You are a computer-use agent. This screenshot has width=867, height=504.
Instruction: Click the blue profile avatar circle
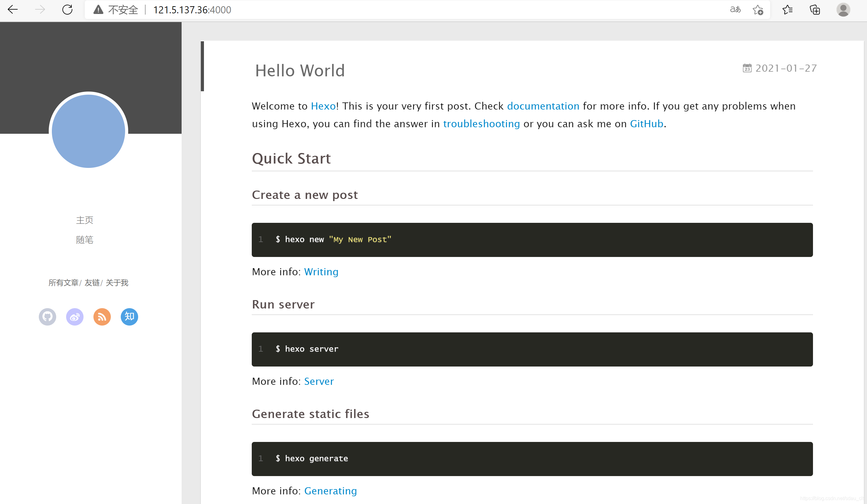[x=88, y=131]
